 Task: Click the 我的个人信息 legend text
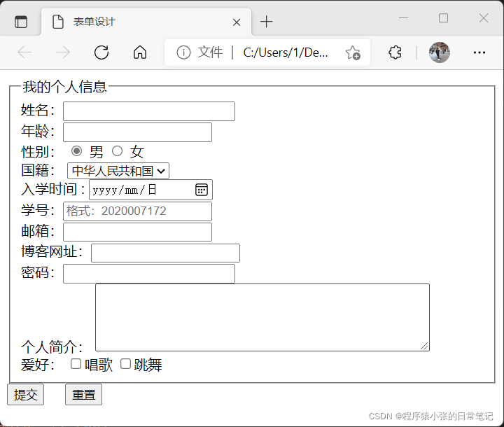pyautogui.click(x=64, y=87)
